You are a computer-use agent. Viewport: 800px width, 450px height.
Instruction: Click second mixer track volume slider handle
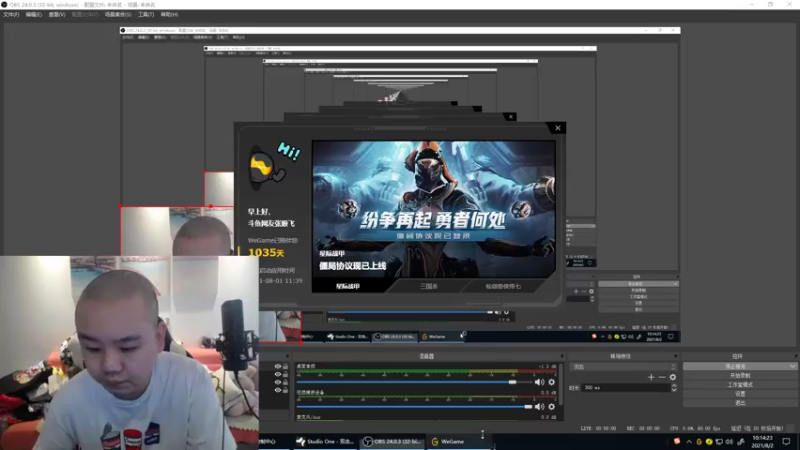528,407
